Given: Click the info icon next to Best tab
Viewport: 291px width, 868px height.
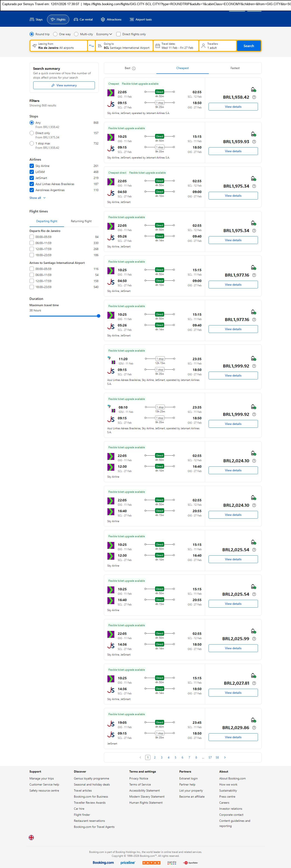Looking at the screenshot, I should tap(134, 68).
